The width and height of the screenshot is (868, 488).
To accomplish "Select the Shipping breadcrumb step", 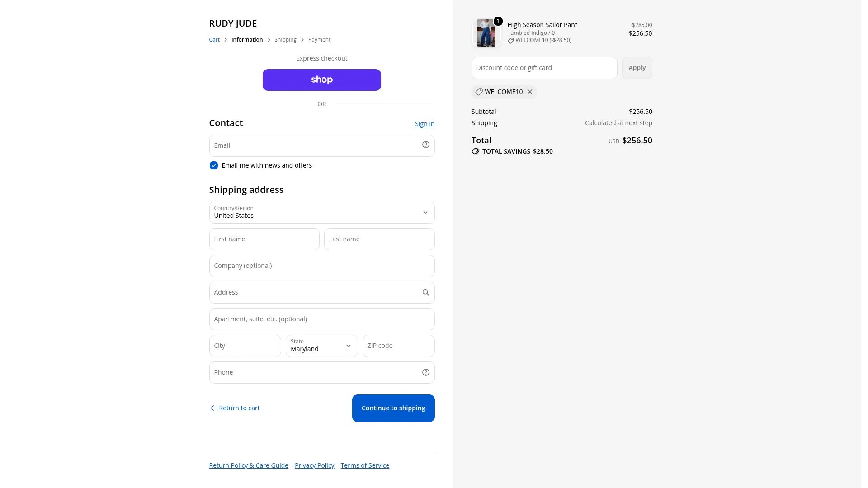I will (285, 40).
